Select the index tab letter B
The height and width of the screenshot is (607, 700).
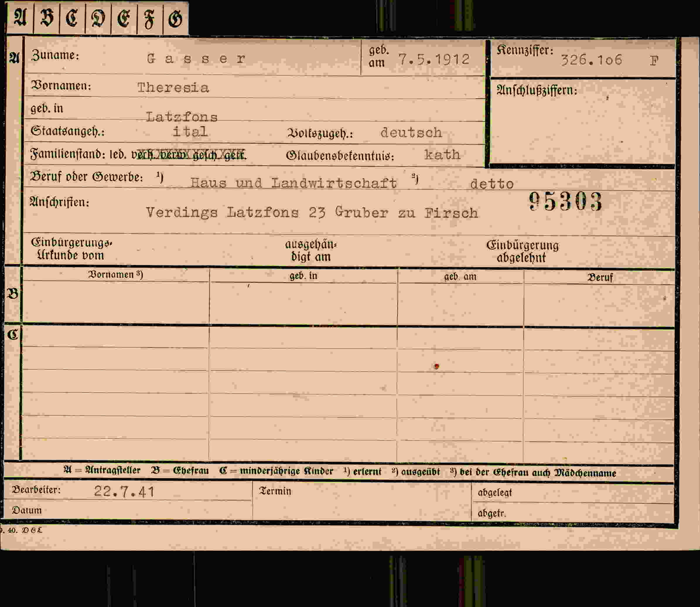(x=47, y=18)
